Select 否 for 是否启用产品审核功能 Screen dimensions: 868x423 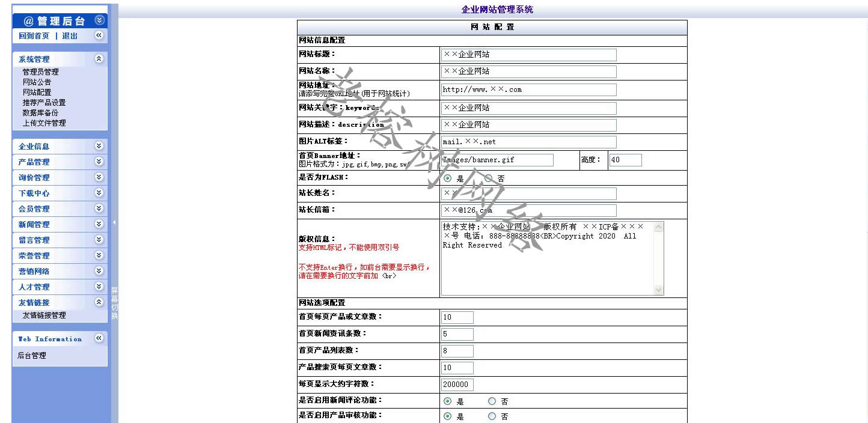point(492,416)
